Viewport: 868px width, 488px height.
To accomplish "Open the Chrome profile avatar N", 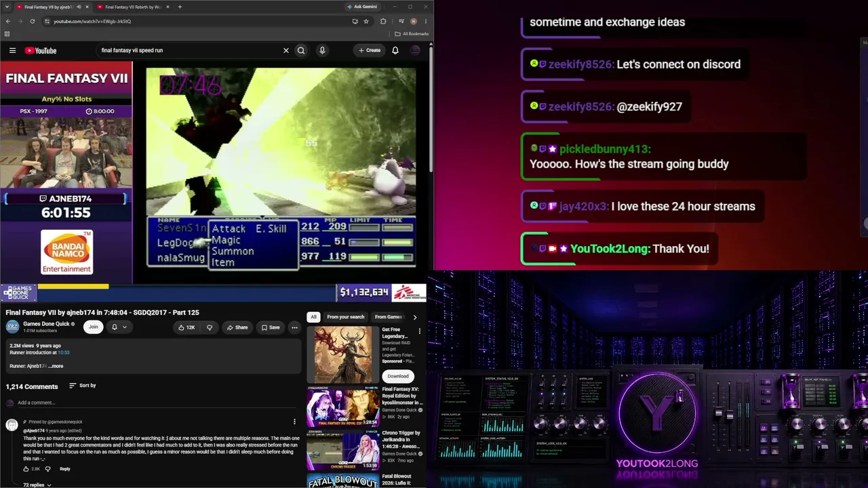I will (414, 21).
